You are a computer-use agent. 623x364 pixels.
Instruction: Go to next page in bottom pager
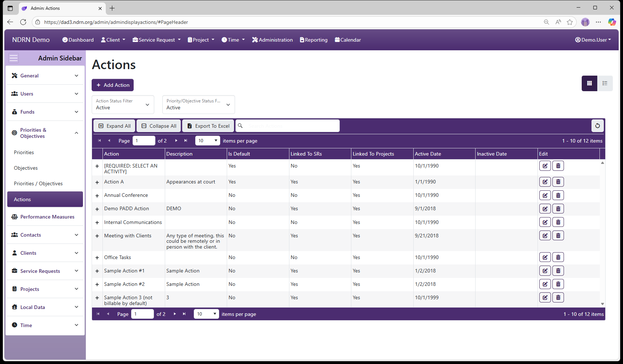tap(175, 314)
